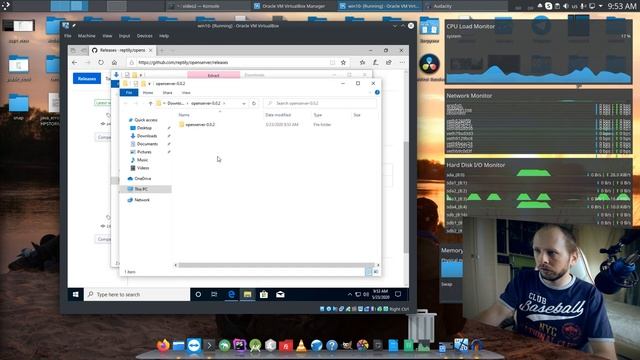Add page to favorites star in Edge
640x360 pixels.
[x=343, y=62]
